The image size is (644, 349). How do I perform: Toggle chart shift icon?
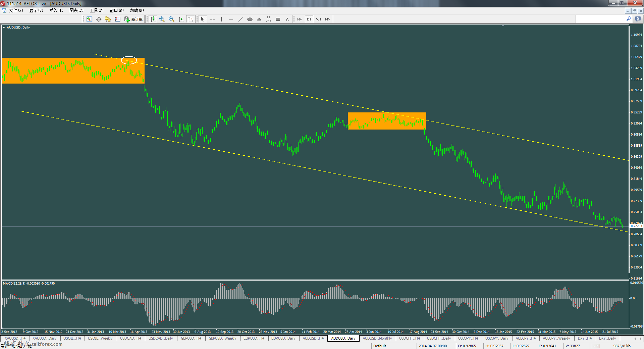tap(191, 19)
